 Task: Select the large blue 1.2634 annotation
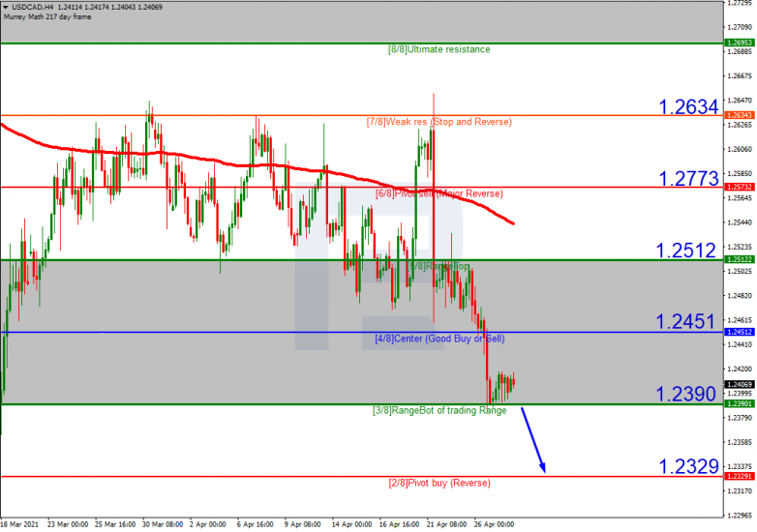pyautogui.click(x=688, y=106)
